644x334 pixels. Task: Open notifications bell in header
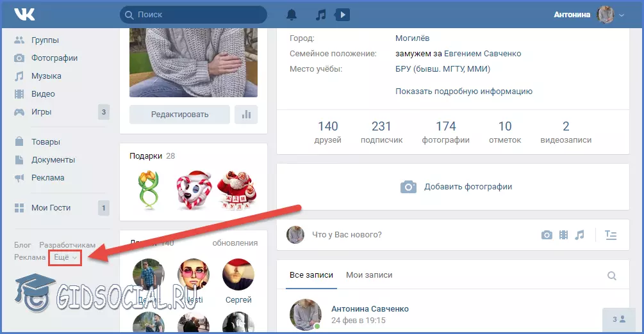(x=292, y=15)
